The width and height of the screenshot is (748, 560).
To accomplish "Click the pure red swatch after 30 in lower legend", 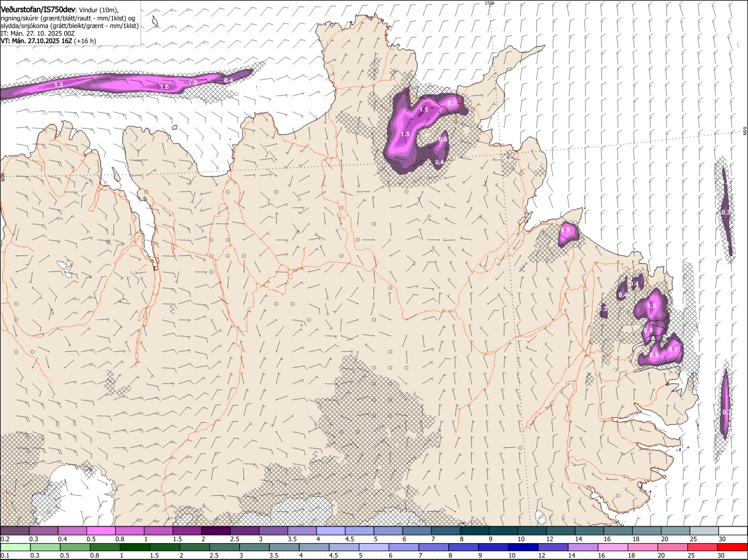I will 733,547.
